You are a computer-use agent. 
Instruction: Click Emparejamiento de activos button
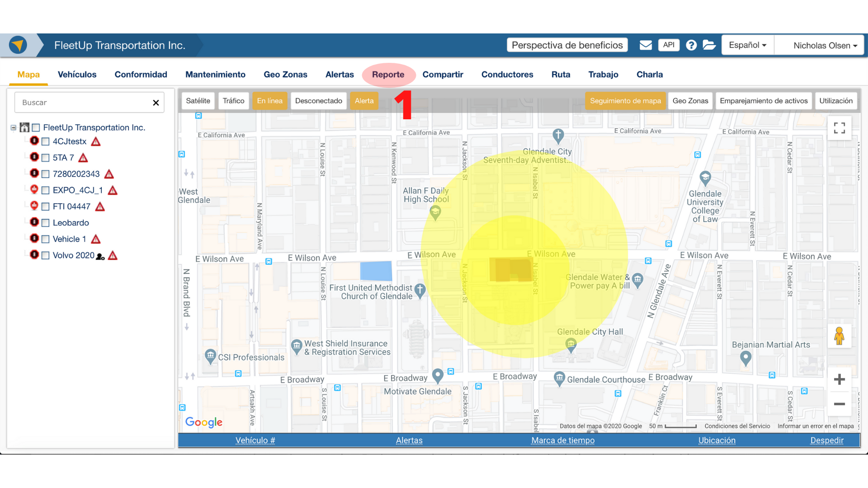tap(764, 101)
